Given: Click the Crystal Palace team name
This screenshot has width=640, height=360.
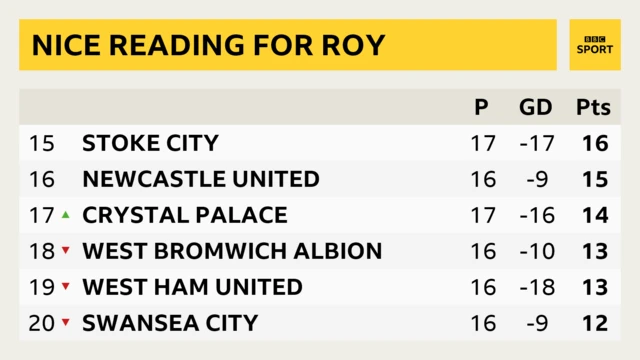Looking at the screenshot, I should point(185,215).
